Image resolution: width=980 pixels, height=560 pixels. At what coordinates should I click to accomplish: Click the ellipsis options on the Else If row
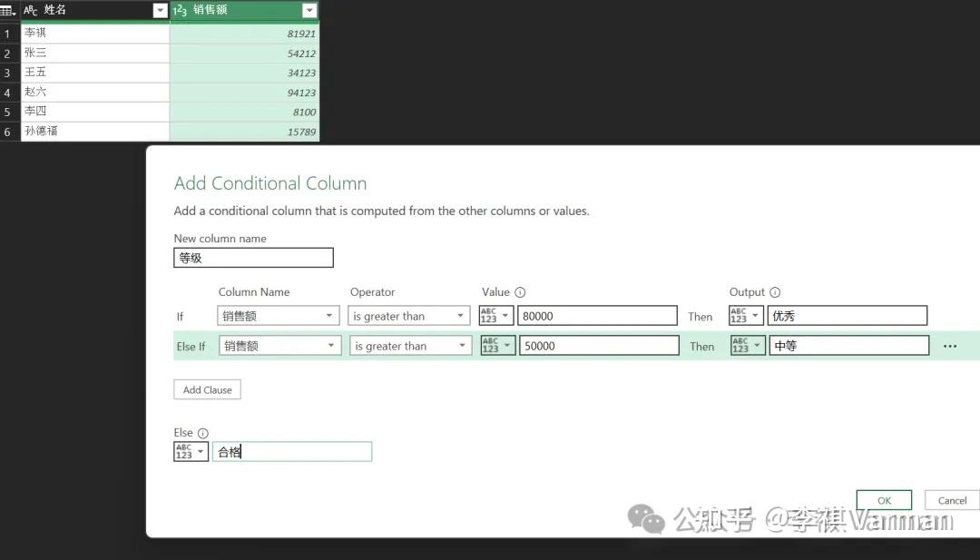[x=952, y=345]
